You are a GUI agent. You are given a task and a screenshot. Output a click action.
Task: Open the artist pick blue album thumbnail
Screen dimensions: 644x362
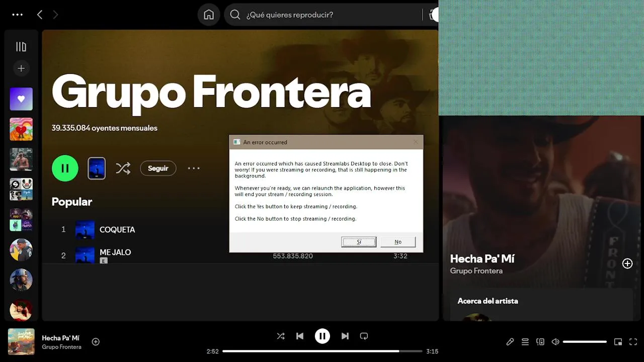97,168
